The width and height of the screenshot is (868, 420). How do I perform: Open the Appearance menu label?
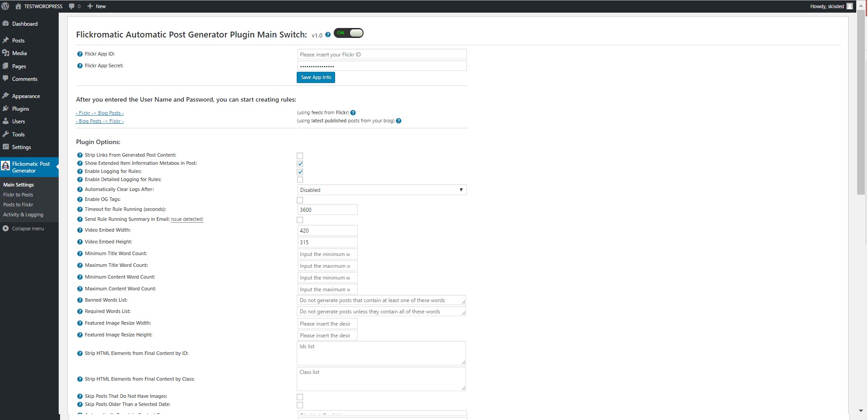tap(26, 96)
